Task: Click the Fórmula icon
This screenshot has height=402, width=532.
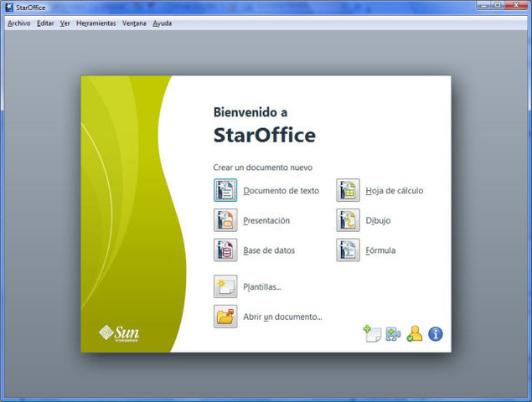Action: tap(348, 250)
